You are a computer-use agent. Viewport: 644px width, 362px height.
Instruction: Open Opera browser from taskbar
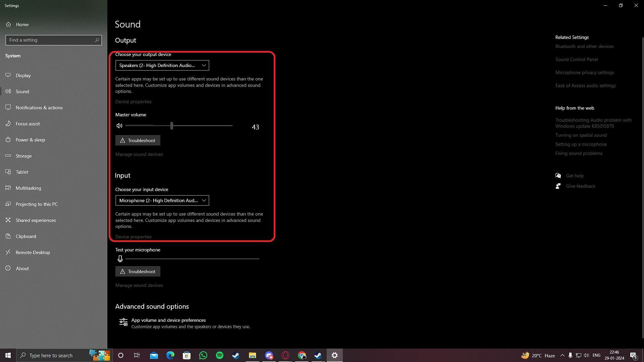pyautogui.click(x=285, y=355)
